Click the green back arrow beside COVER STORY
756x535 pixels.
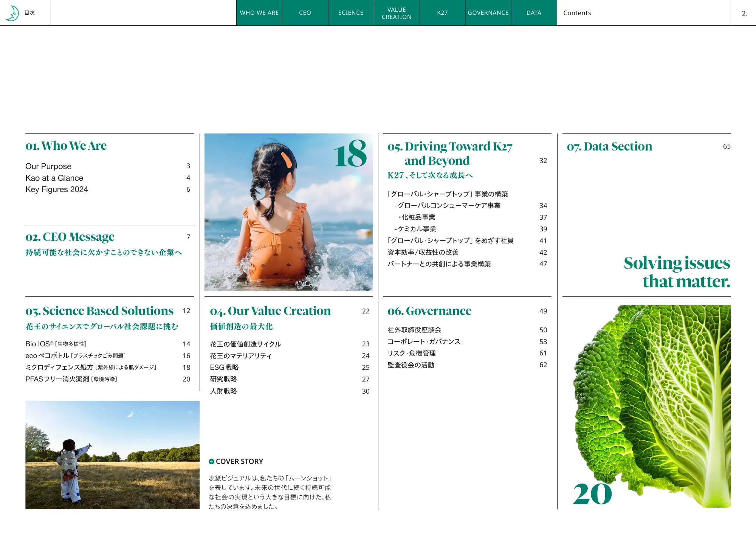coord(211,461)
